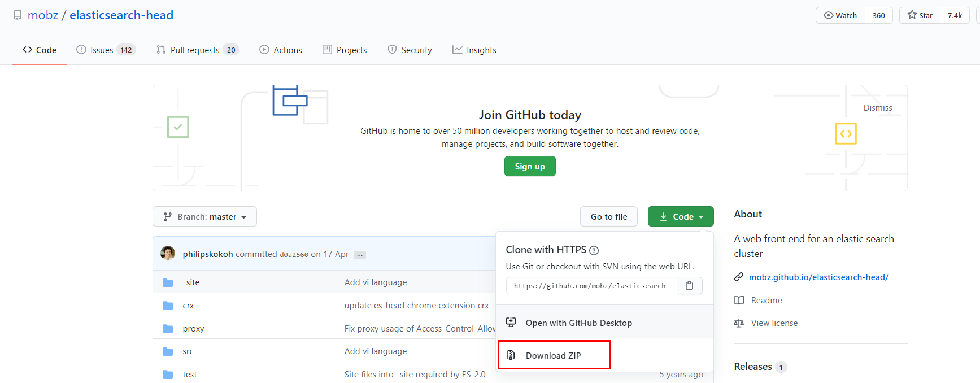The height and width of the screenshot is (383, 980).
Task: Dismiss the Join GitHub banner
Action: [x=878, y=108]
